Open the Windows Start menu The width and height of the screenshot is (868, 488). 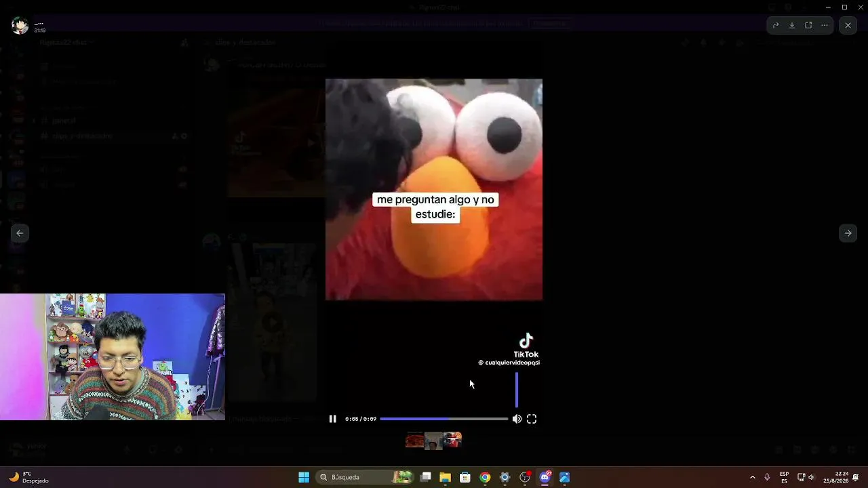click(x=304, y=477)
